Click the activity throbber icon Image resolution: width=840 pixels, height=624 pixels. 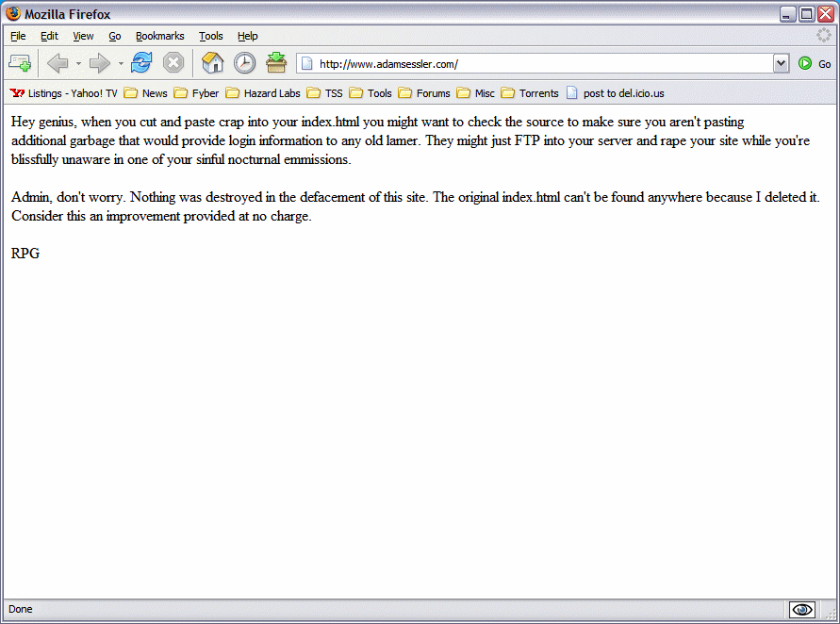tap(823, 36)
